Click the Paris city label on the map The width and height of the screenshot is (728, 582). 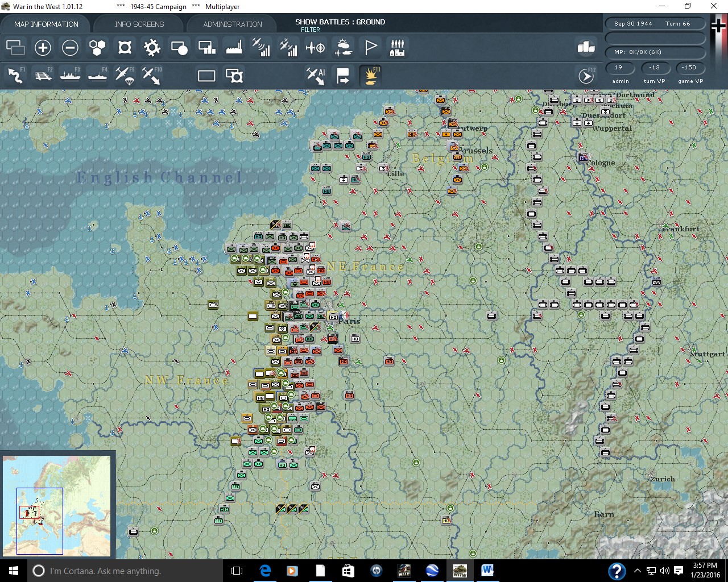click(349, 321)
